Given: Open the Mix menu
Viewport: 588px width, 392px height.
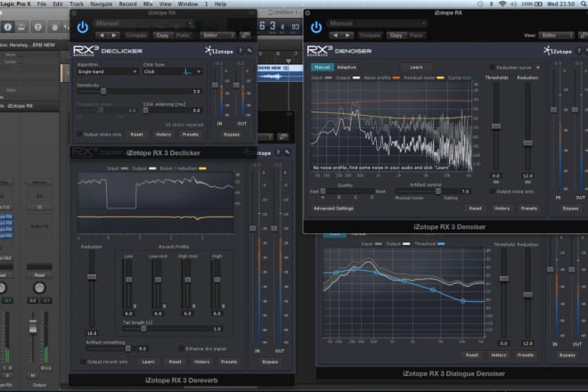Looking at the screenshot, I should [x=148, y=4].
